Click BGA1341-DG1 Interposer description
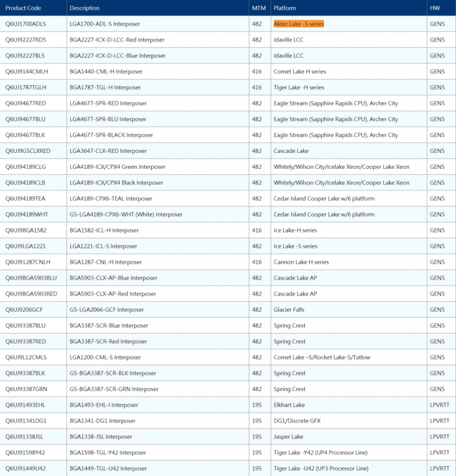 click(103, 421)
